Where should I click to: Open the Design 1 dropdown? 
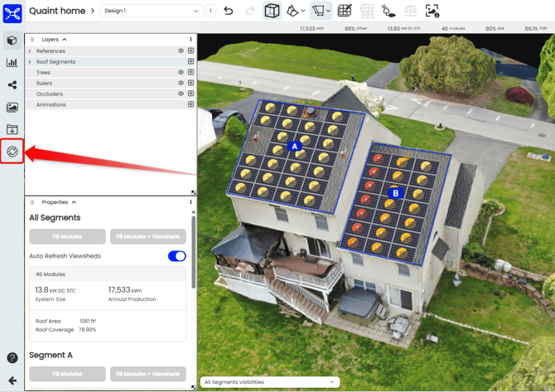(151, 11)
